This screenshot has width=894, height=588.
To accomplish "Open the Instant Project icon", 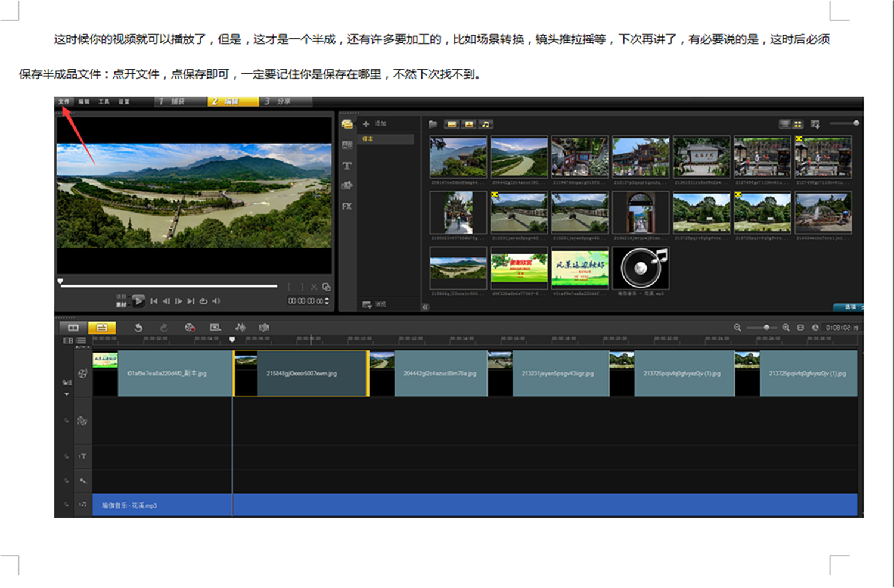I will click(x=215, y=327).
